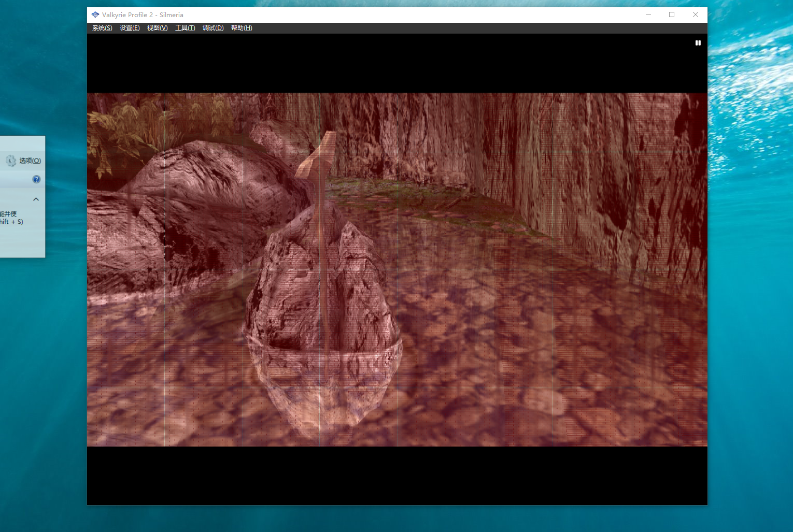
Task: Open the 设置(E) menu
Action: pyautogui.click(x=130, y=28)
